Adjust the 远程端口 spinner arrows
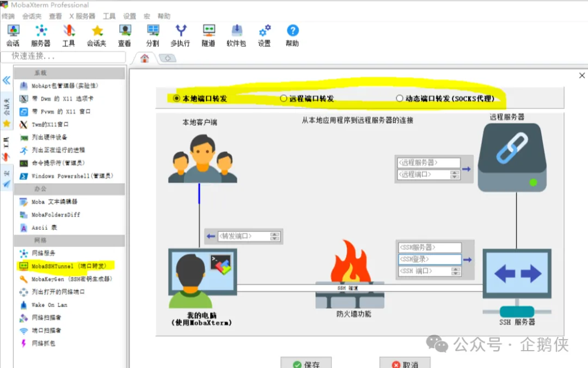 [x=455, y=174]
